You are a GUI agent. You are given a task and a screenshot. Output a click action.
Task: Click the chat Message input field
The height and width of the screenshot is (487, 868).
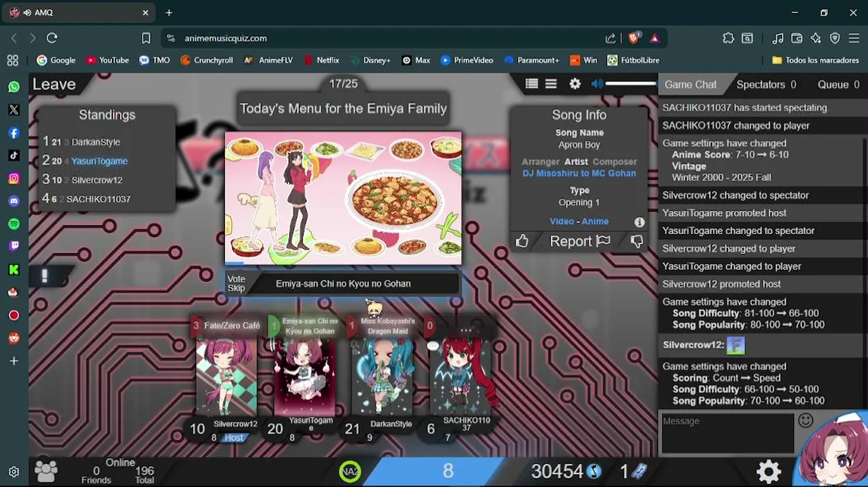727,433
